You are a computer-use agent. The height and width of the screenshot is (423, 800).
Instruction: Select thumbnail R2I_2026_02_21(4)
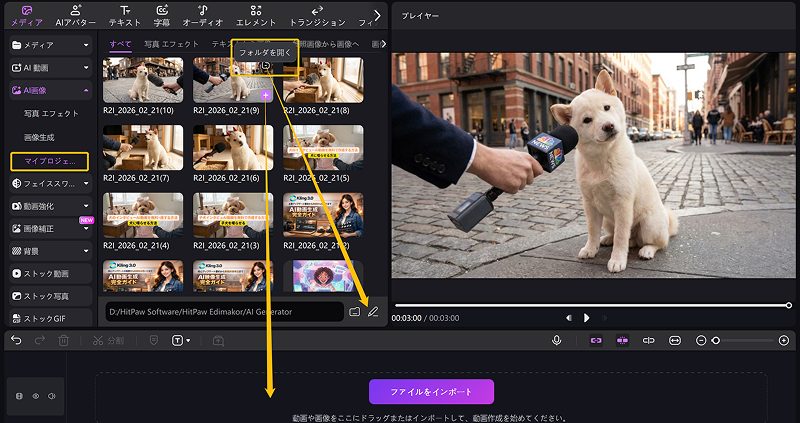pos(143,215)
